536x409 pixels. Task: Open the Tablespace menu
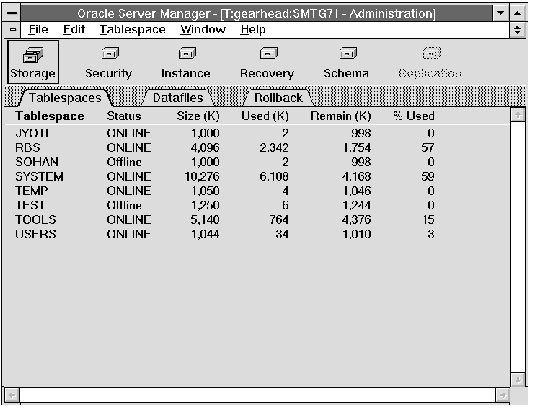click(x=133, y=30)
